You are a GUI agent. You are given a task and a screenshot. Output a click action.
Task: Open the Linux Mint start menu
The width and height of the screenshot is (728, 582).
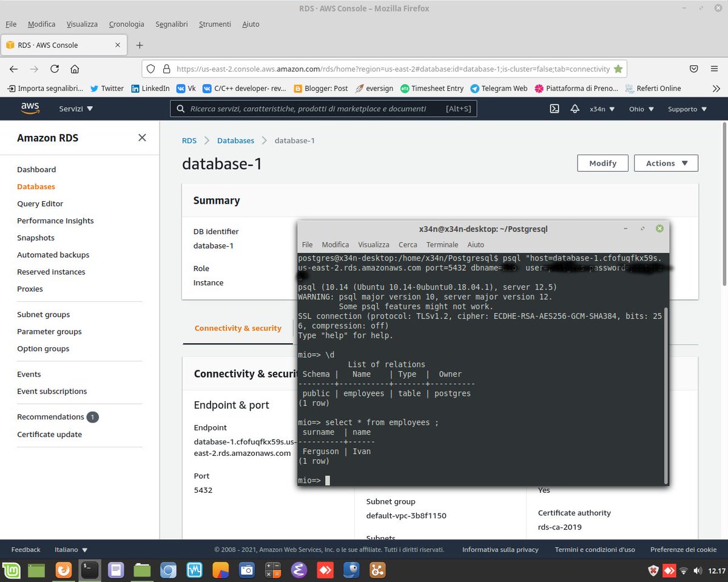12,570
